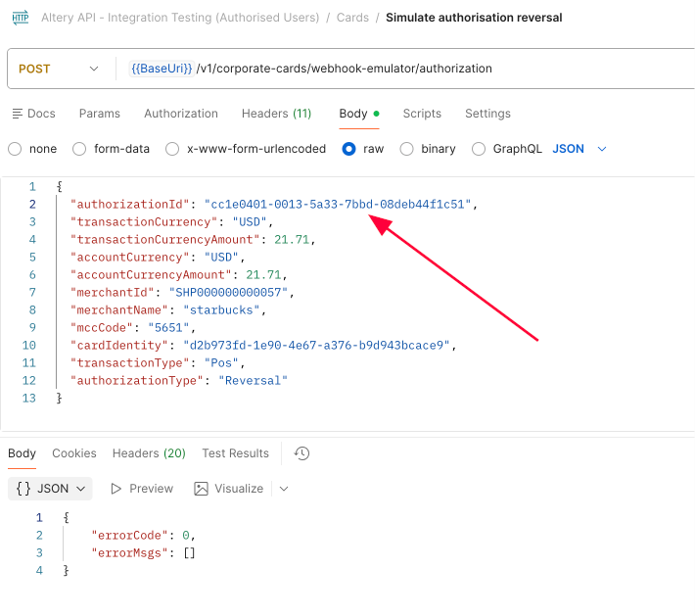Click the accountCurrency "USD" value

click(x=221, y=258)
